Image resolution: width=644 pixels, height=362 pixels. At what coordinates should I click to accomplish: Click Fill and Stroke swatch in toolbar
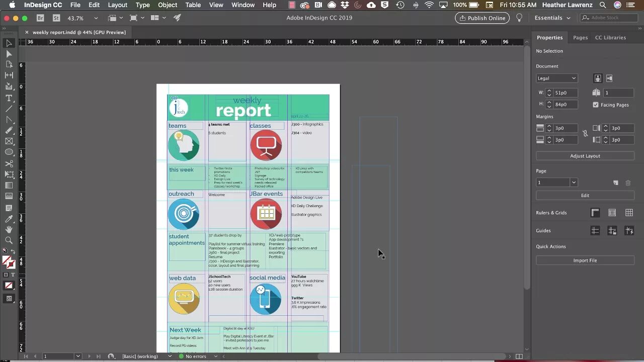coord(9,262)
